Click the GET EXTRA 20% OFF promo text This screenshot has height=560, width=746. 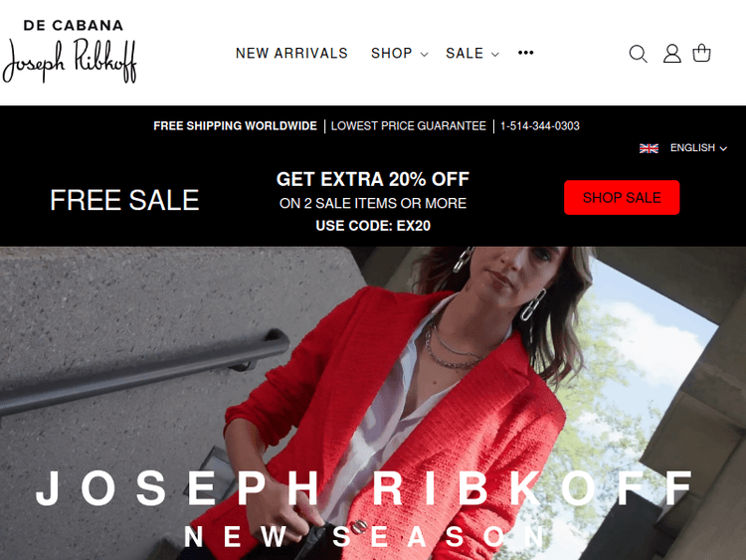[373, 179]
